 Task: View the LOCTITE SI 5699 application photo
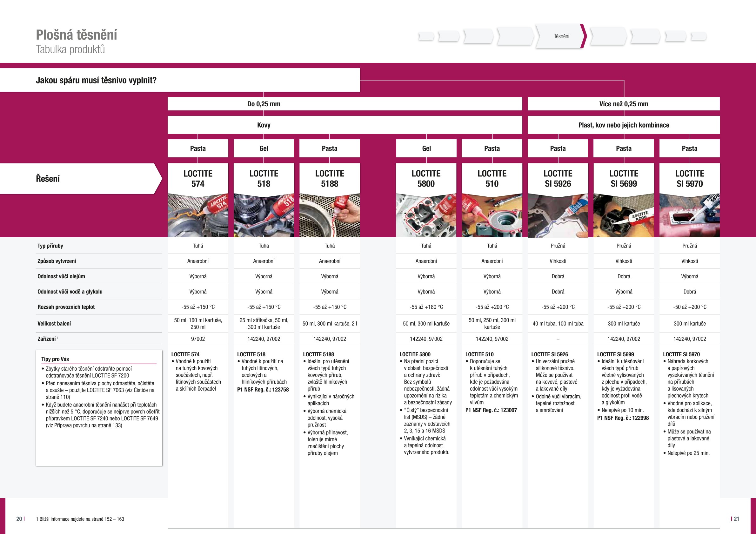click(x=624, y=215)
